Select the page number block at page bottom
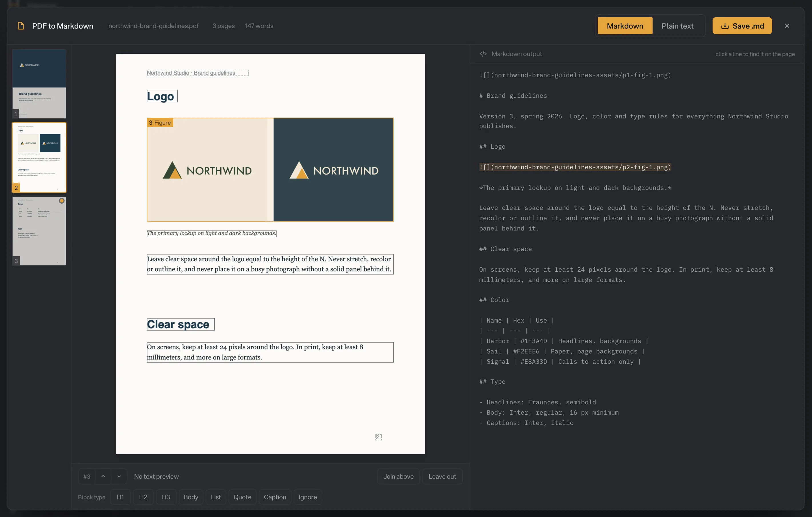Screen dimensions: 812x517 coord(378,437)
